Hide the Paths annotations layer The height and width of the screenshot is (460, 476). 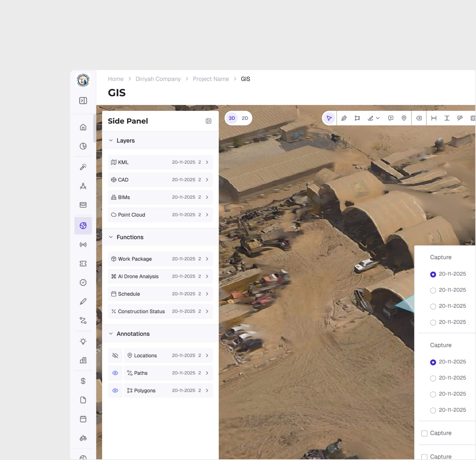(115, 373)
